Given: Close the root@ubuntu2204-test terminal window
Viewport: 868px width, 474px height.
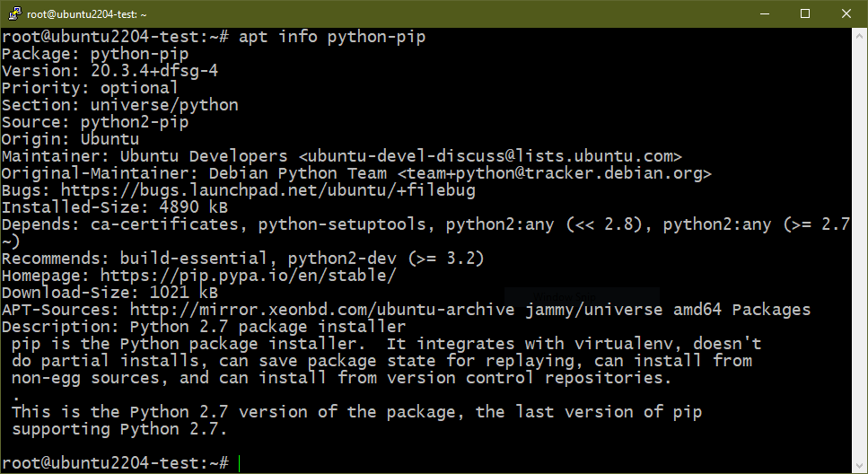Looking at the screenshot, I should click(846, 13).
